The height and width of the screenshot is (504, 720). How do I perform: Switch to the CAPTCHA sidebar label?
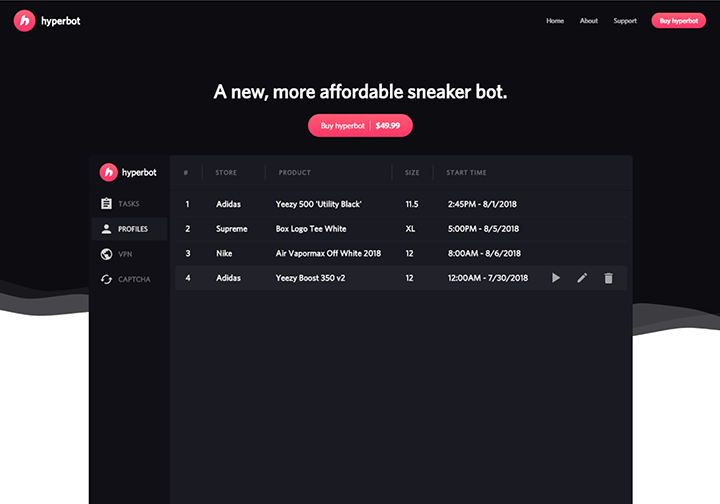click(x=134, y=280)
